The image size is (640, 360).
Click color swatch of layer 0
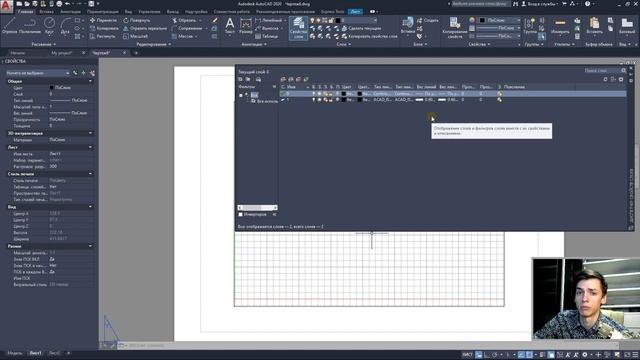click(344, 93)
